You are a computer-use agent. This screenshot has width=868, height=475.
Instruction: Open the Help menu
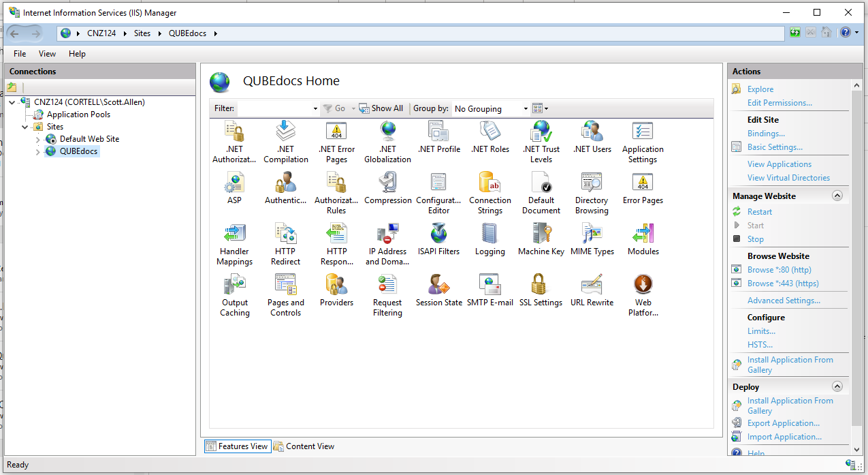[77, 54]
